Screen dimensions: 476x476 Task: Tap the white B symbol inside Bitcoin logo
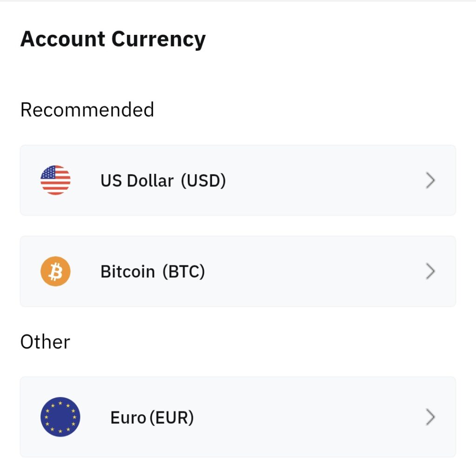tap(55, 271)
